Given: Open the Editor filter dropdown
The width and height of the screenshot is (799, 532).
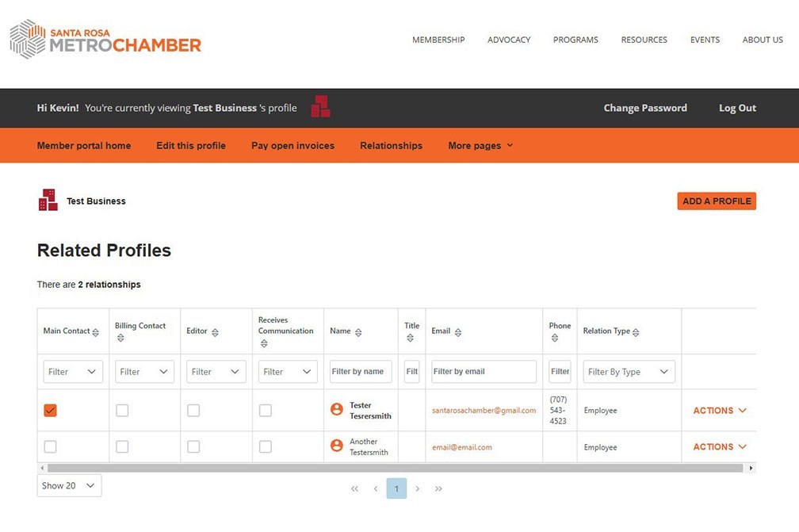Looking at the screenshot, I should pyautogui.click(x=216, y=372).
